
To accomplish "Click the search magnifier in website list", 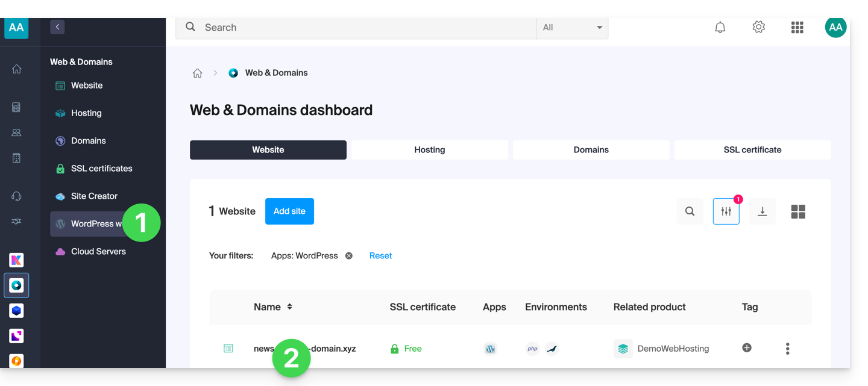I will (690, 211).
